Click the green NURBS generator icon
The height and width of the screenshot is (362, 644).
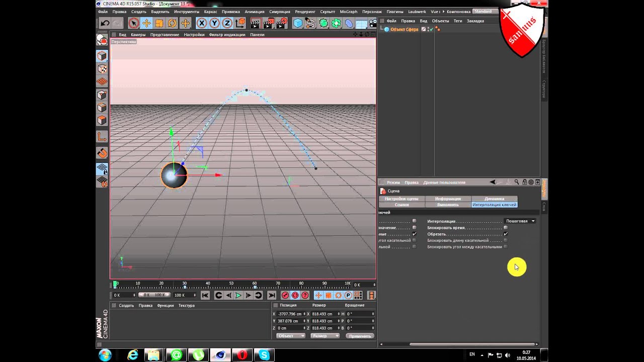pos(324,23)
